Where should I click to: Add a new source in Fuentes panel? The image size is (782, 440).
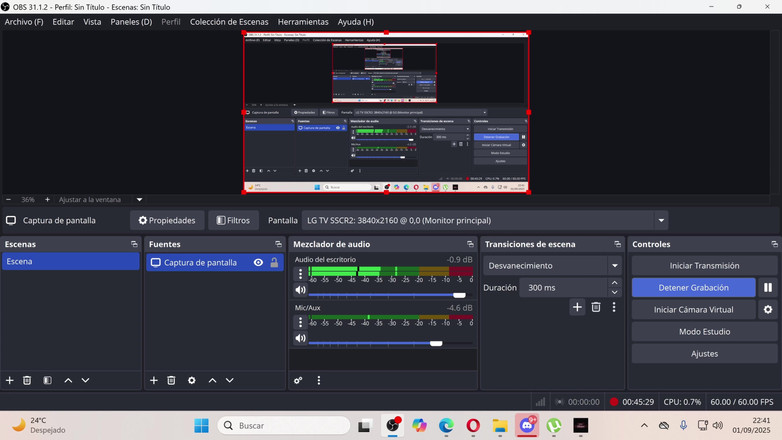click(x=154, y=380)
